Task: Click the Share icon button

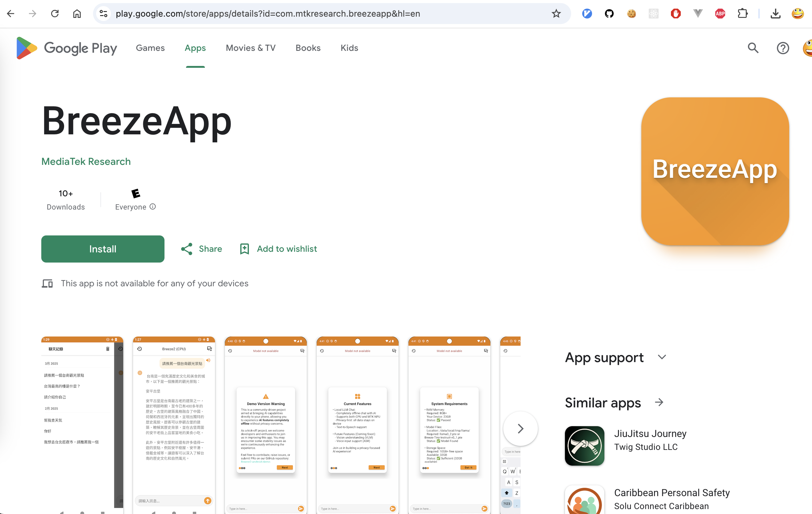Action: point(186,249)
